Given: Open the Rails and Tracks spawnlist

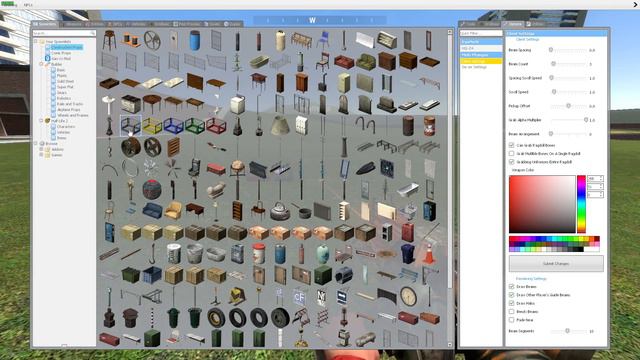Looking at the screenshot, I should click(70, 104).
